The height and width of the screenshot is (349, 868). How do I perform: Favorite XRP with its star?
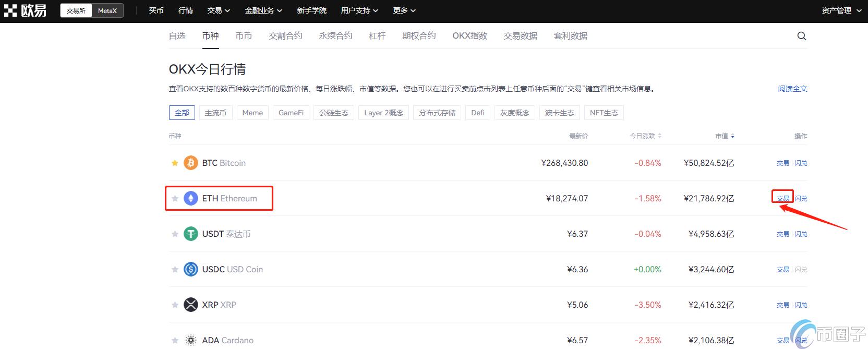pyautogui.click(x=175, y=305)
